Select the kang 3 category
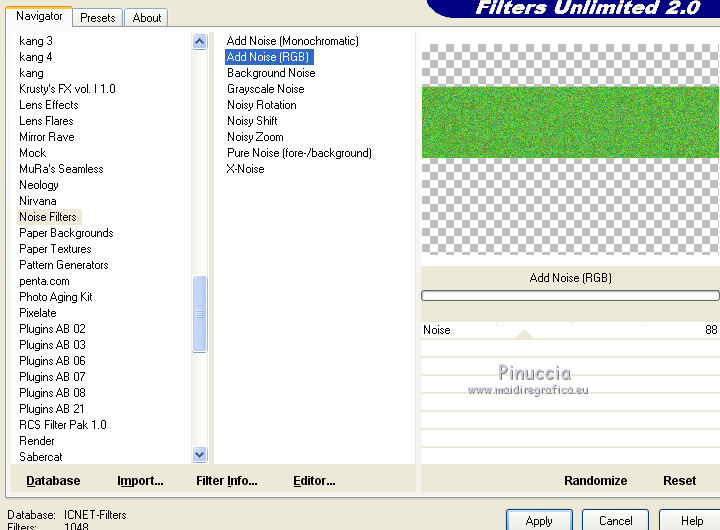The height and width of the screenshot is (530, 720). click(36, 41)
